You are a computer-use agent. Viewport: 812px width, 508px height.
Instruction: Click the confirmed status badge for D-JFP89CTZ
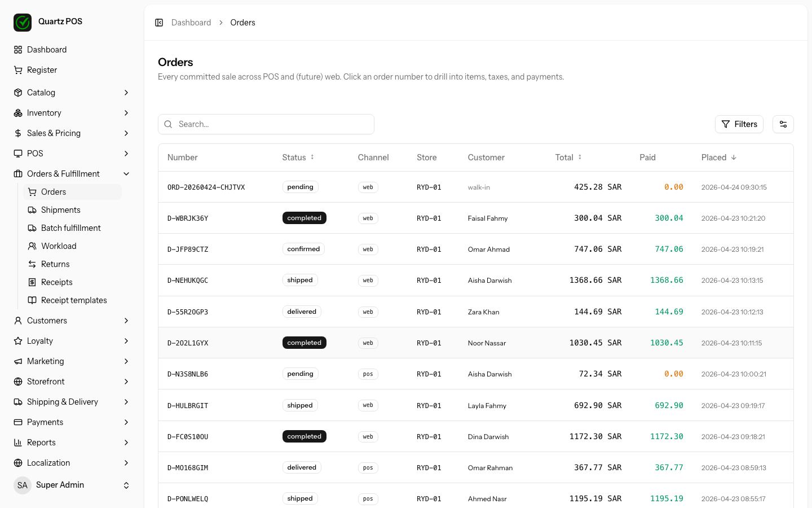303,249
